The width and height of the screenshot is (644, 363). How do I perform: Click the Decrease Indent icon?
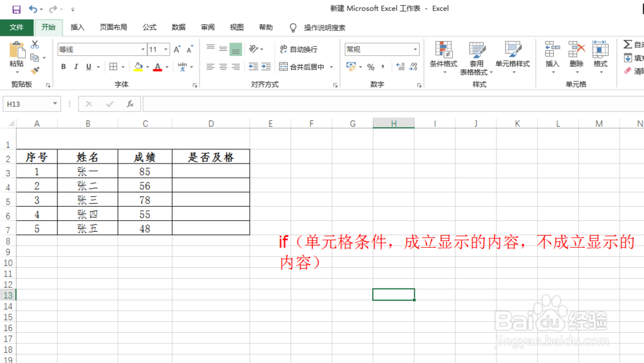pyautogui.click(x=253, y=66)
